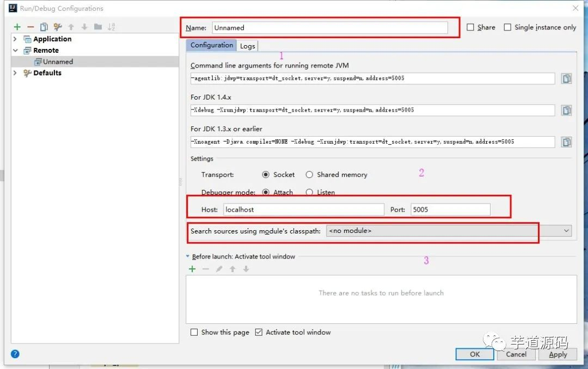Remove the selected configuration with the minus icon

point(30,27)
